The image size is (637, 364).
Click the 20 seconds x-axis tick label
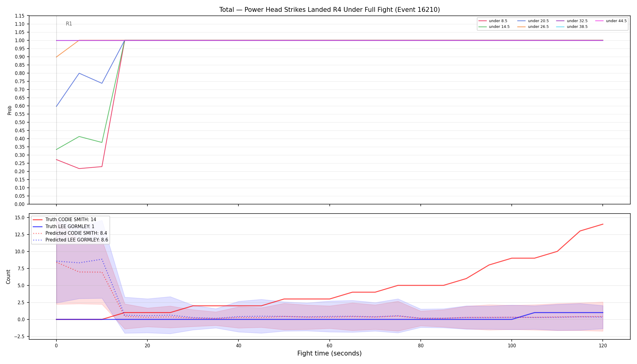[x=147, y=345]
